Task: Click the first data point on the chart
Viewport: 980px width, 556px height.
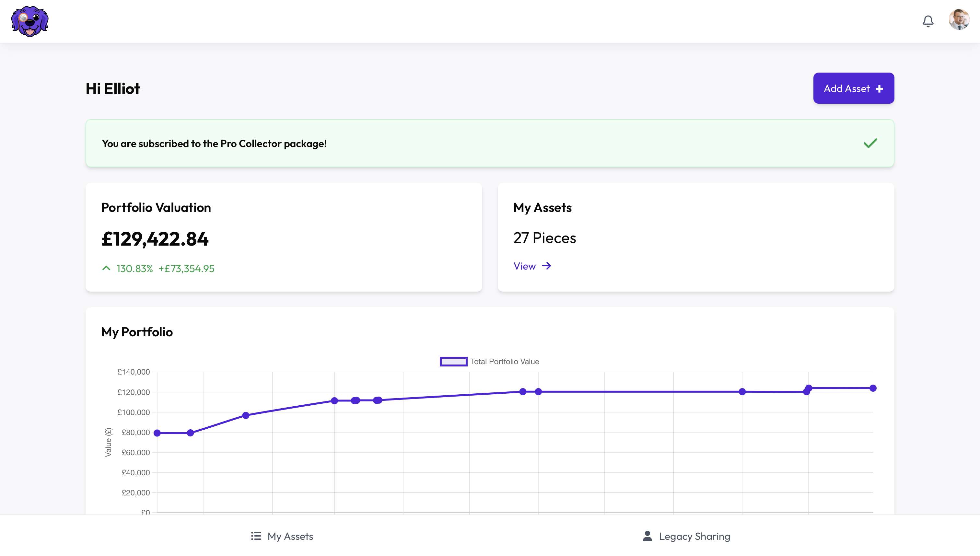Action: click(157, 433)
